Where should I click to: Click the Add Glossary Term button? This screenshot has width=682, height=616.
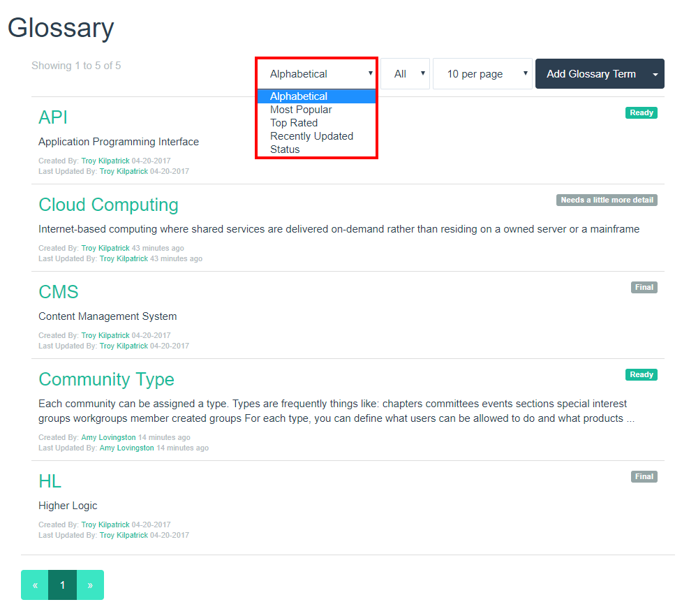click(591, 74)
